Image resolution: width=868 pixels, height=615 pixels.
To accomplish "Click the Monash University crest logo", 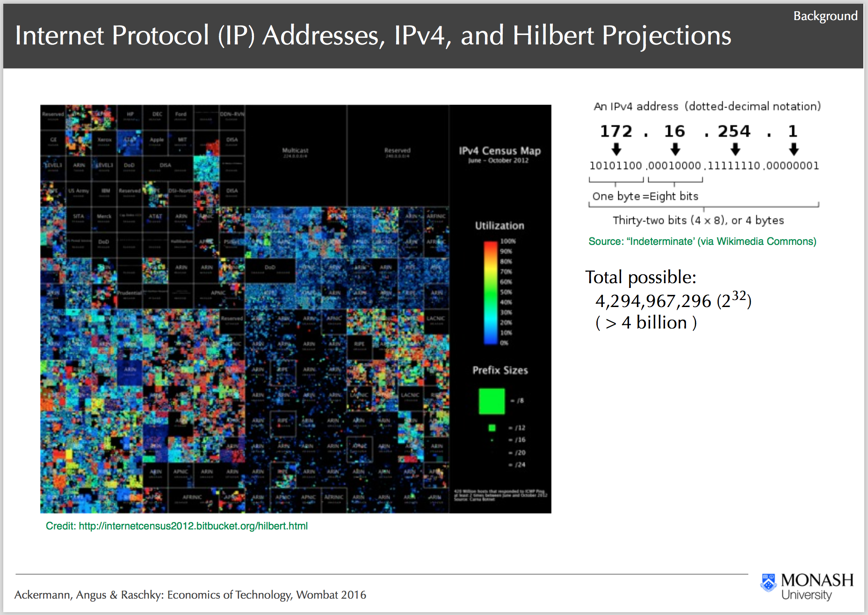I will tap(768, 583).
